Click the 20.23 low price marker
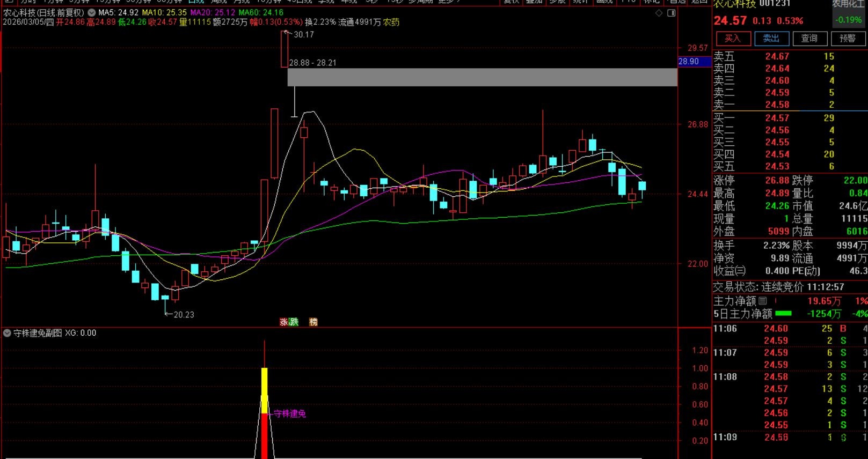868x459 pixels. [x=184, y=315]
